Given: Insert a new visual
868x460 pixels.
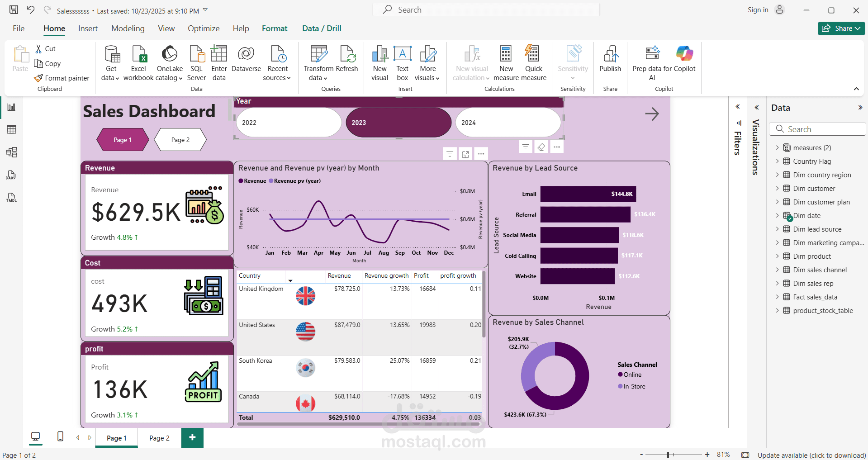Looking at the screenshot, I should coord(379,63).
